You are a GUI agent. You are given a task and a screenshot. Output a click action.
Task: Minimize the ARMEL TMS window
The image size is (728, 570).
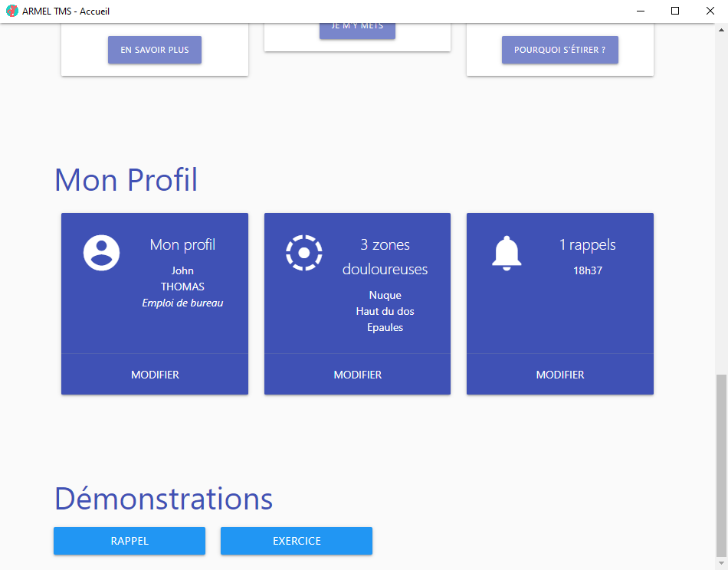pos(639,11)
